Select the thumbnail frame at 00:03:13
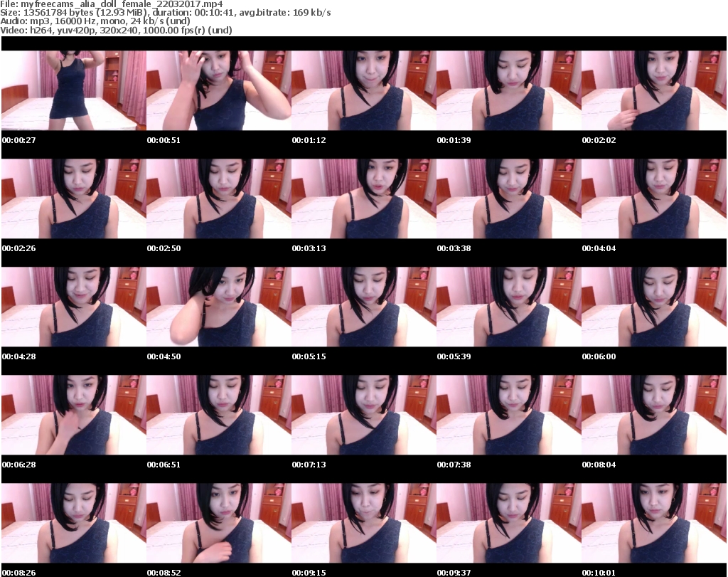728x577 pixels. click(x=364, y=198)
